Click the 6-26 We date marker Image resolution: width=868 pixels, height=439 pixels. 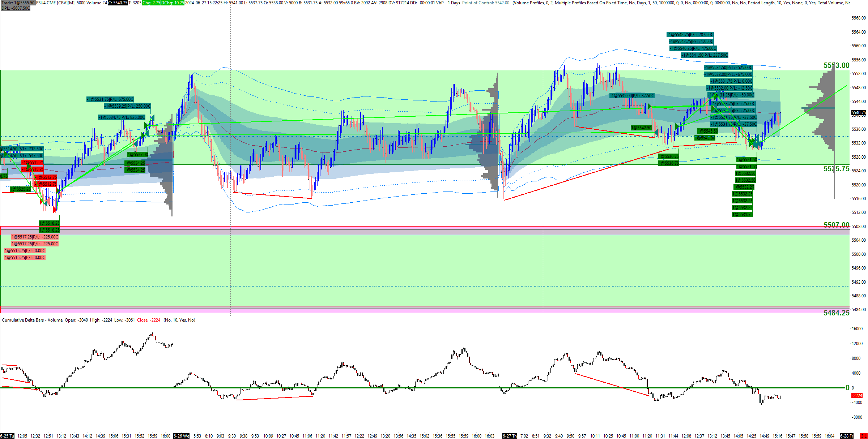point(181,436)
